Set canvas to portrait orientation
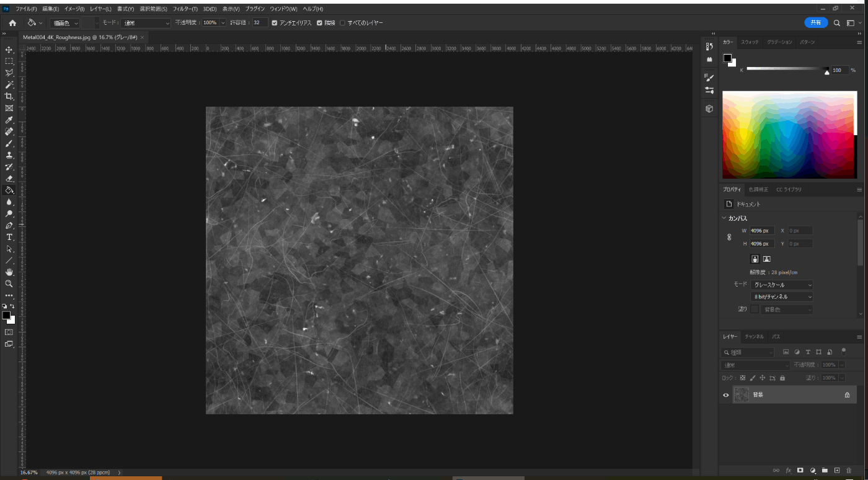The width and height of the screenshot is (868, 480). [755, 259]
